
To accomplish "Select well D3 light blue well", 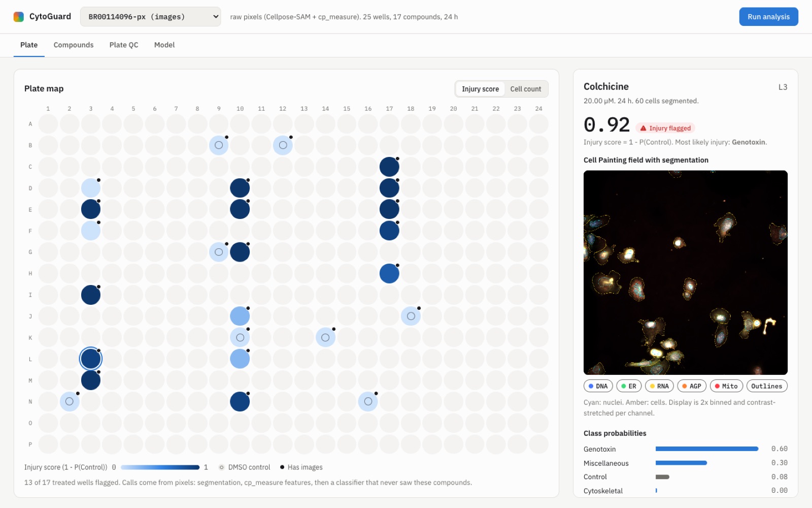I will tap(91, 188).
